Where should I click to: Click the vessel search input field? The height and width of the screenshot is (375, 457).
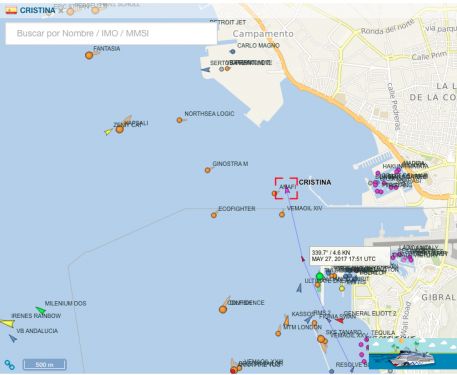111,34
